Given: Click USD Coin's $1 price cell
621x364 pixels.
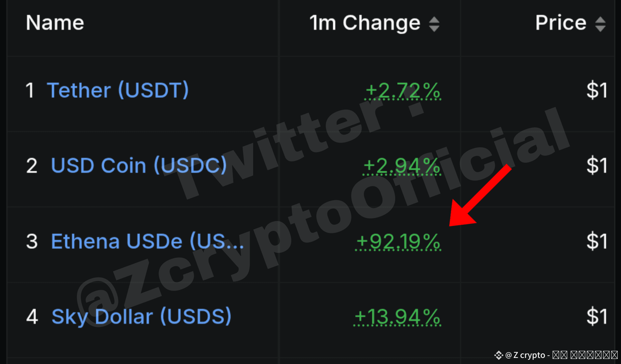Looking at the screenshot, I should point(597,165).
